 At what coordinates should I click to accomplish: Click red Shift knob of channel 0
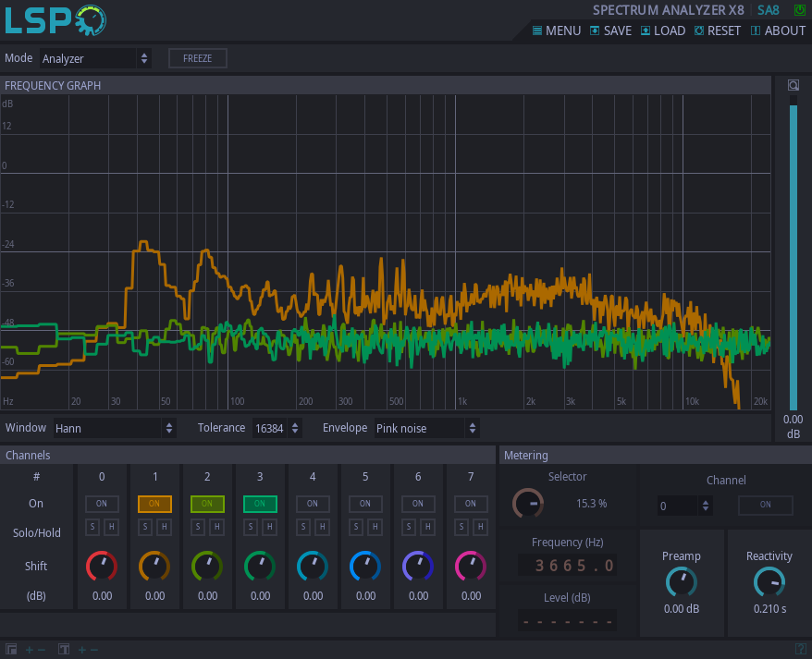pyautogui.click(x=102, y=566)
